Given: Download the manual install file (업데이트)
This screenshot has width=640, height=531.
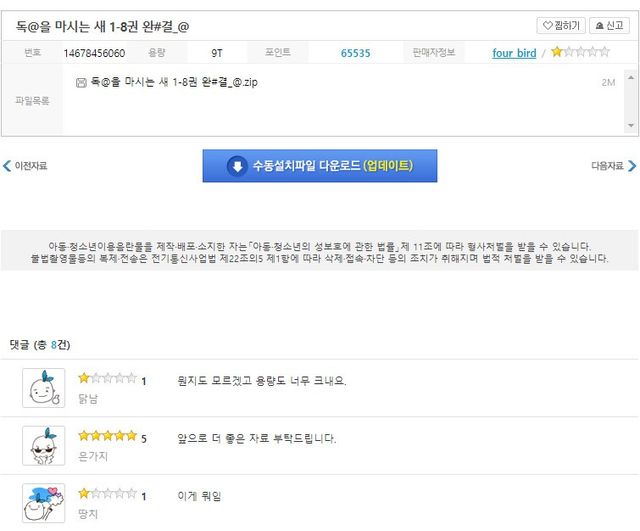Looking at the screenshot, I should (319, 166).
